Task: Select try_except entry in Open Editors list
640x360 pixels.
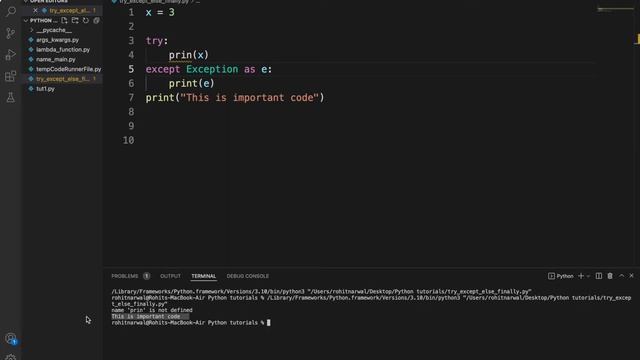Action: 69,11
